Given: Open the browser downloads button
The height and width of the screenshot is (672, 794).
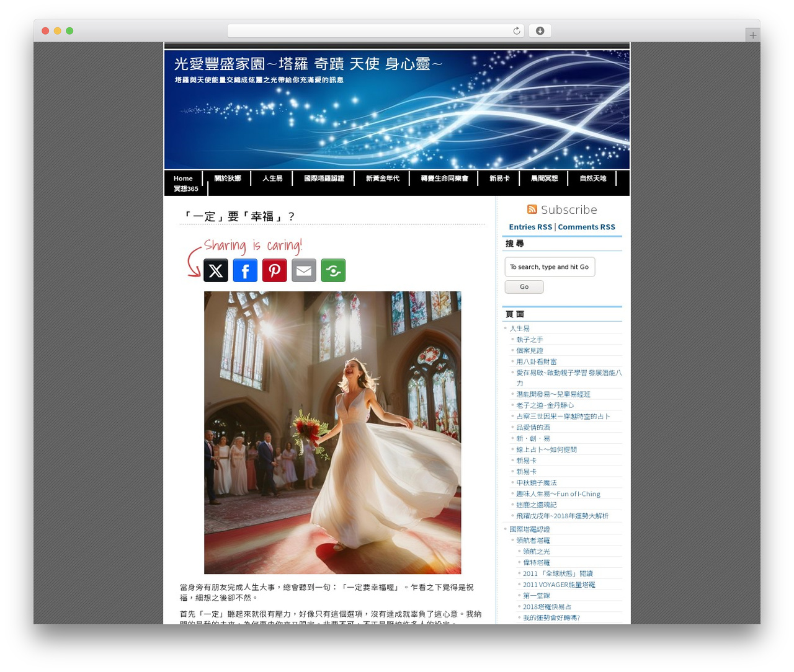Looking at the screenshot, I should 540,31.
